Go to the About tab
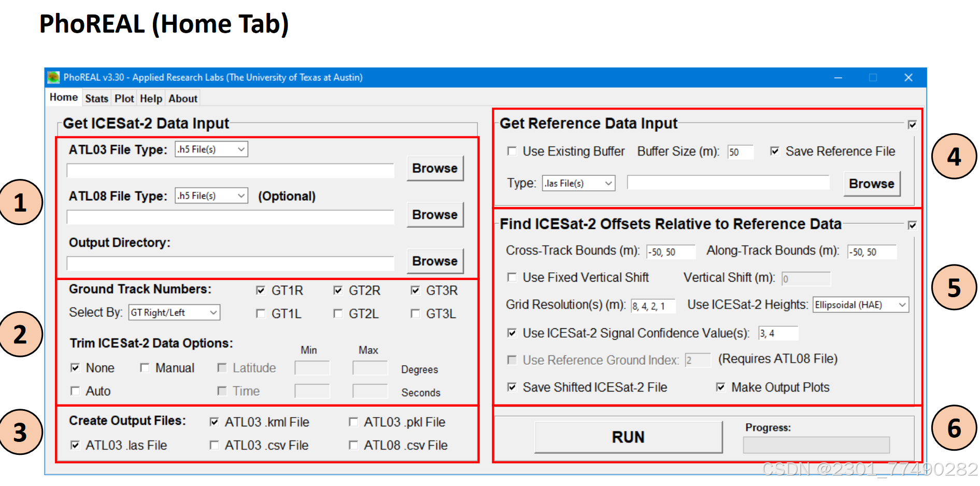Viewport: 980px width, 486px height. 183,99
